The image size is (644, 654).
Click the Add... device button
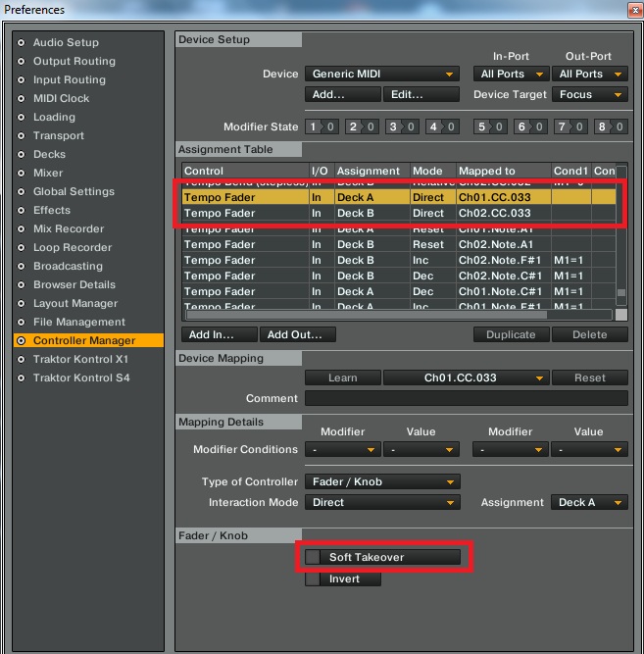[343, 94]
